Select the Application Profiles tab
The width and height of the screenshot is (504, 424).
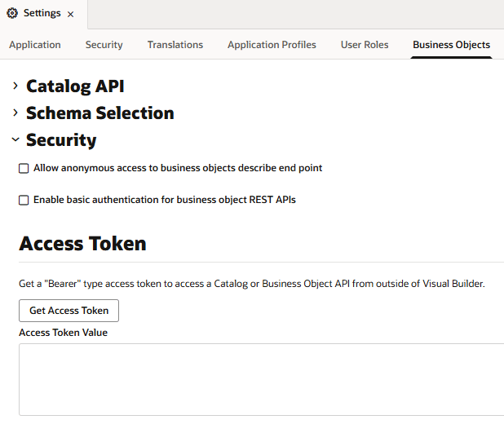pyautogui.click(x=272, y=45)
